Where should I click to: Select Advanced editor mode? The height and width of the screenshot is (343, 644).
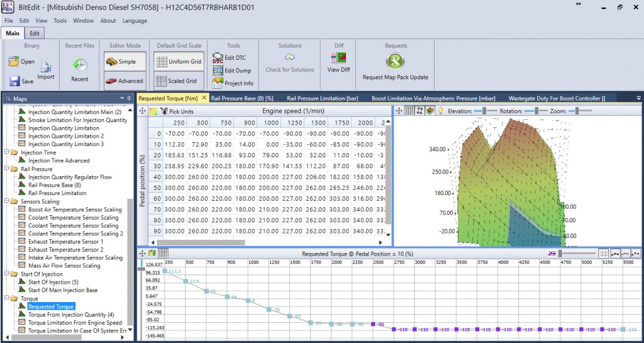click(125, 81)
